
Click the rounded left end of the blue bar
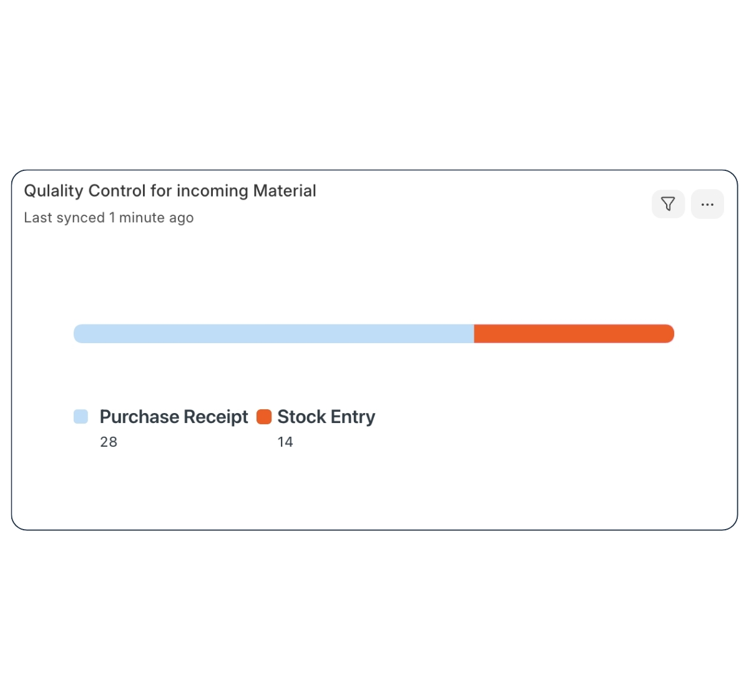79,334
